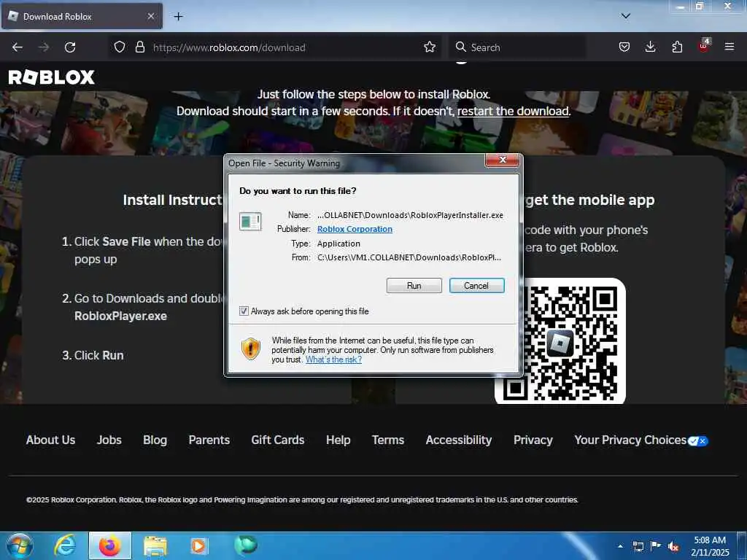Click Cancel in the security warning dialog
The width and height of the screenshot is (747, 560).
pos(476,285)
